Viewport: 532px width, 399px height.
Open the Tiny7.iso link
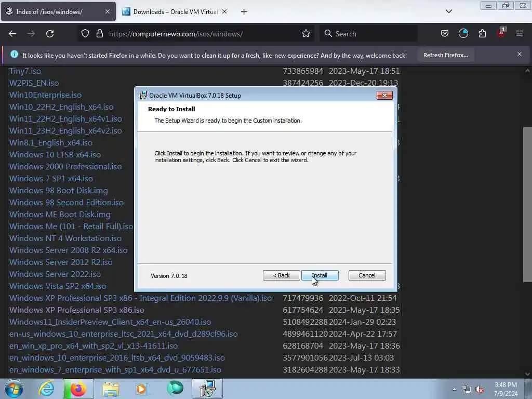[25, 71]
